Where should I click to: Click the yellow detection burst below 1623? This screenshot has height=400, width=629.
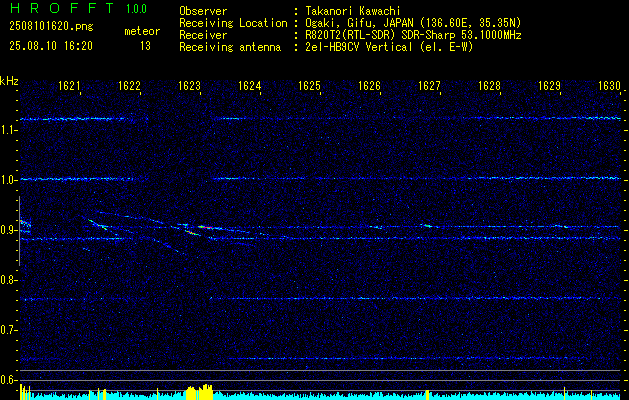pos(199,392)
